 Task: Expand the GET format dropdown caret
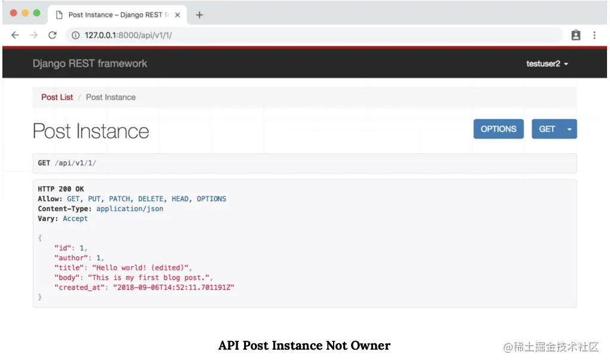tap(569, 129)
